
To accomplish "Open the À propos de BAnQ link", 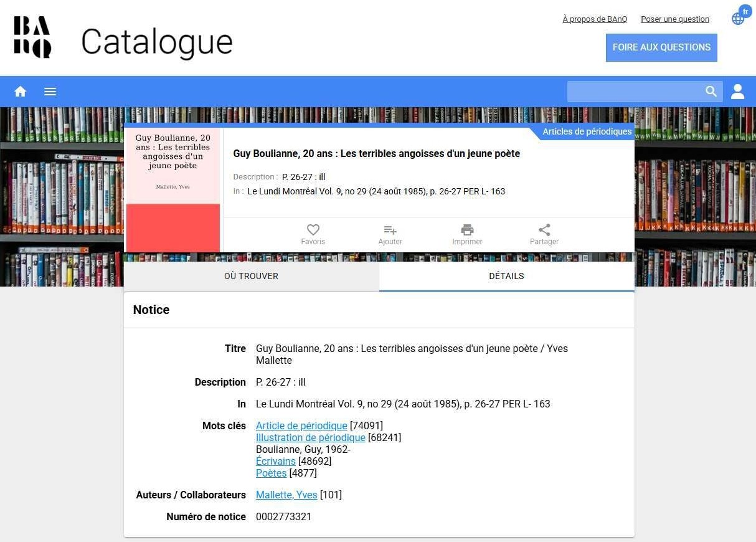I will (595, 19).
